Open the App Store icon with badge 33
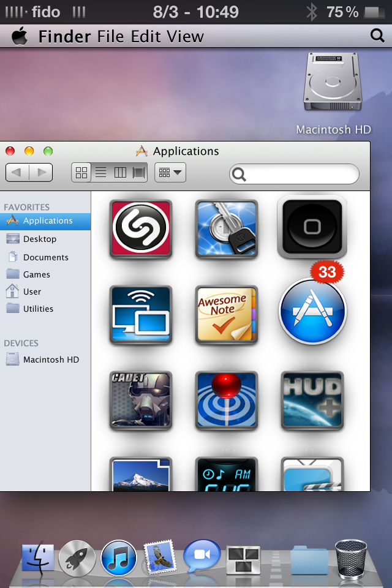Image resolution: width=392 pixels, height=588 pixels. 312,311
